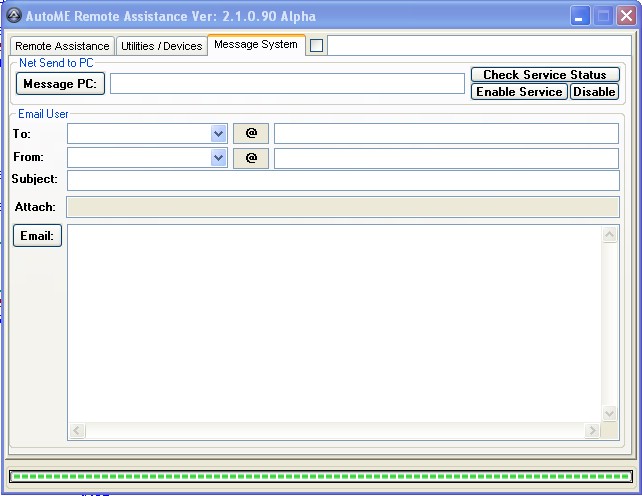642x496 pixels.
Task: Open the Utilities / Devices tab
Action: tap(161, 46)
